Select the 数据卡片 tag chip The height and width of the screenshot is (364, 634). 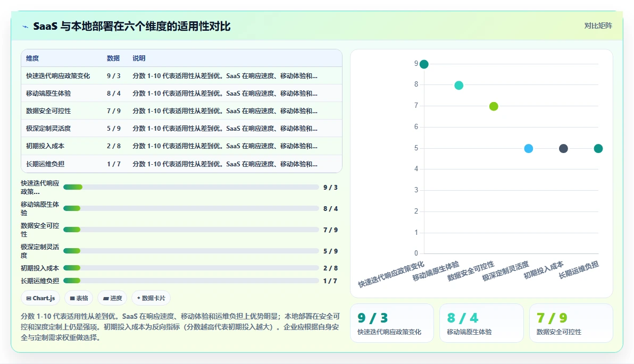[x=151, y=298]
